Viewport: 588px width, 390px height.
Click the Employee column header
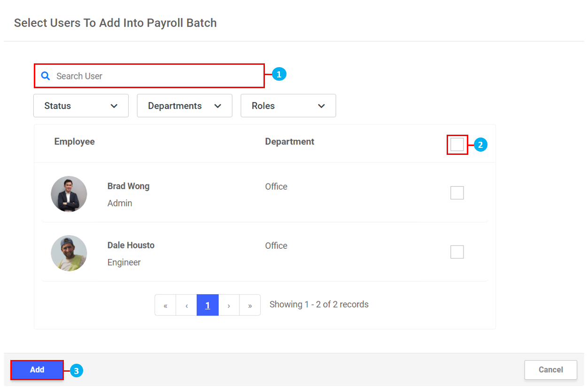(74, 142)
